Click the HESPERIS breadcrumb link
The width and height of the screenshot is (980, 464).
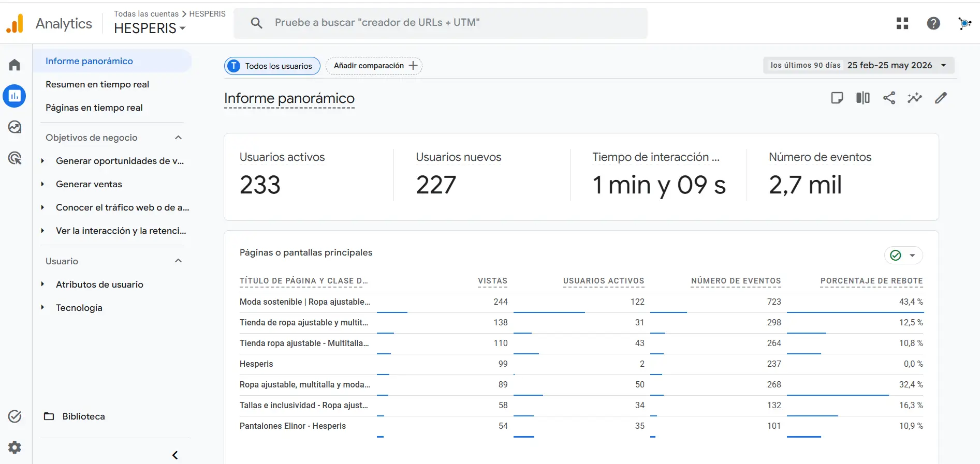(x=207, y=14)
